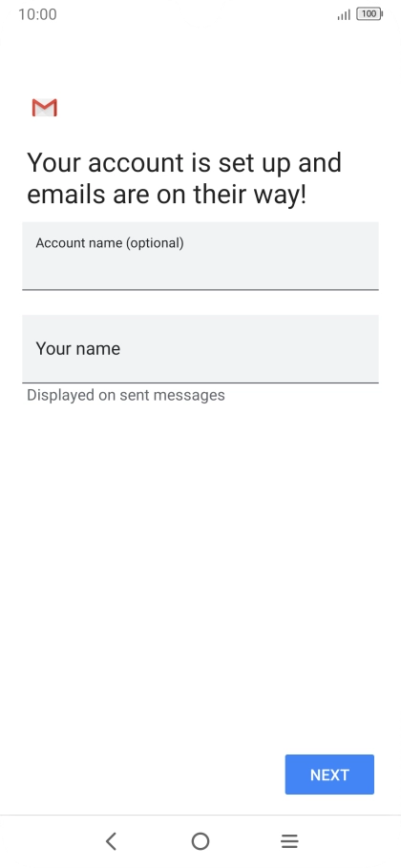Screen dimensions: 401x868
Task: Open recent apps with three-line icon
Action: (289, 841)
